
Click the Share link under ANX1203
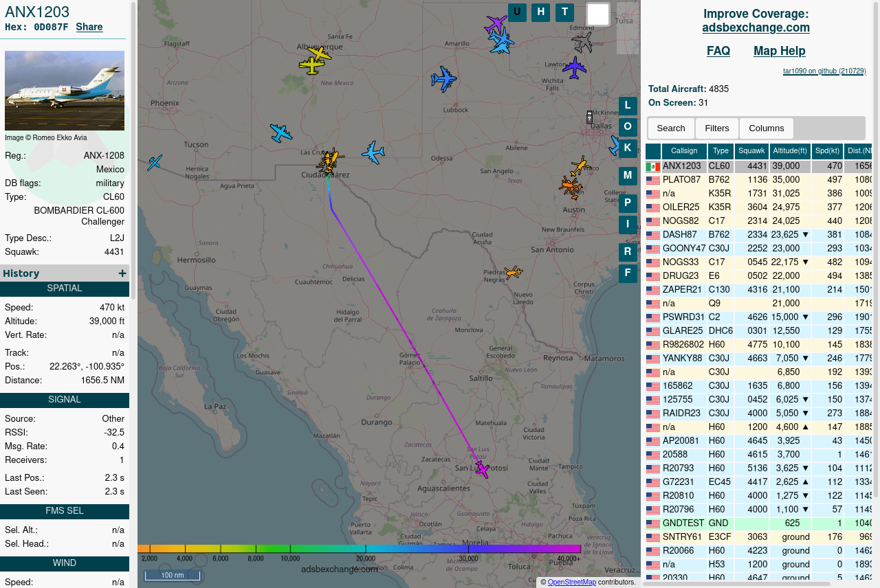(89, 27)
